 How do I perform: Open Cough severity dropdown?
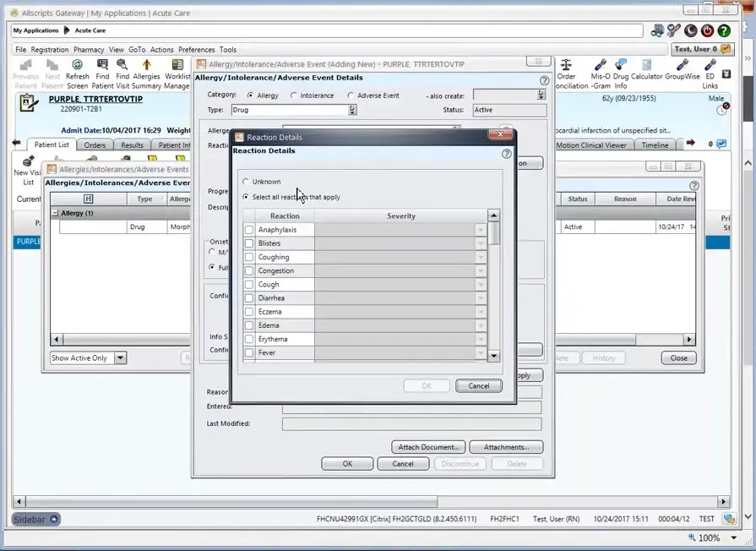point(481,285)
